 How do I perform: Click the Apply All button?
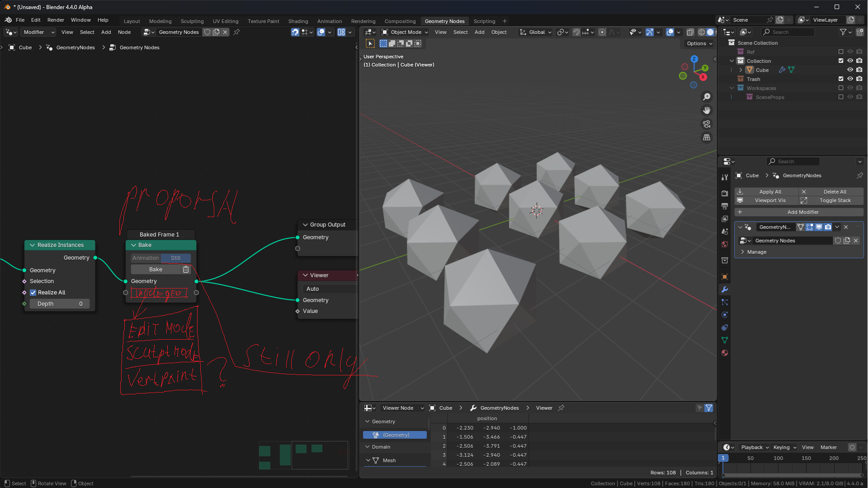[x=767, y=192]
